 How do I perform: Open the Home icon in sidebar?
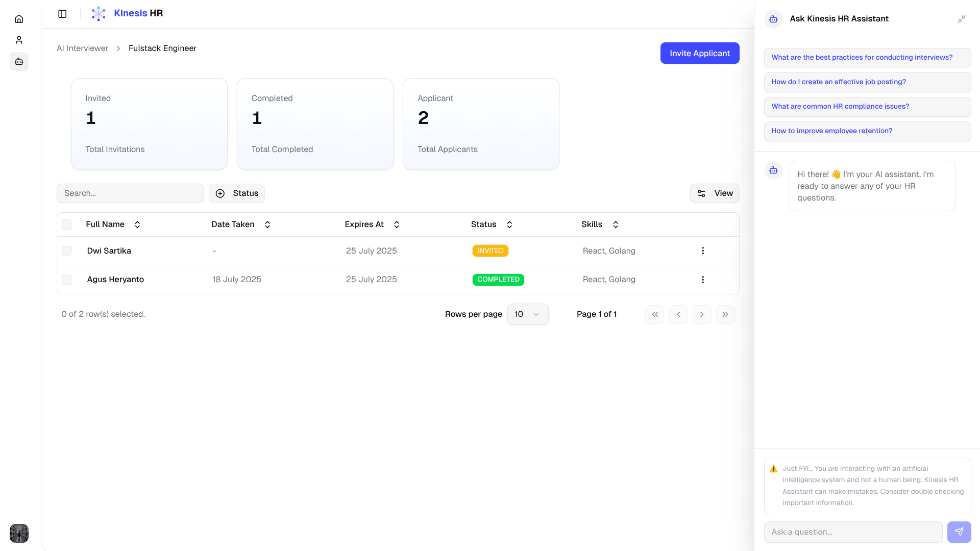[19, 19]
